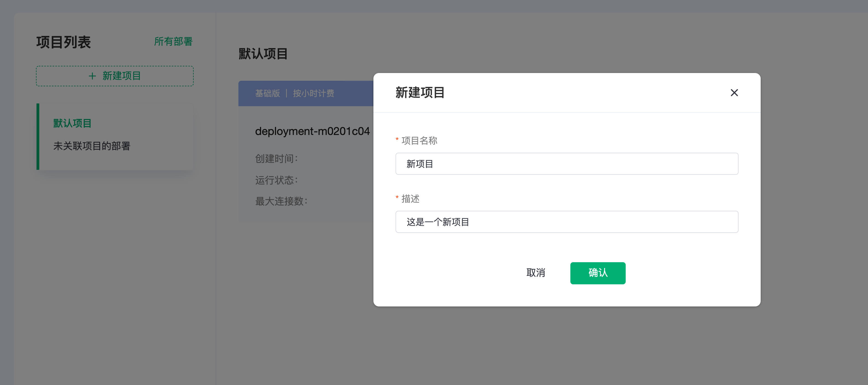Screen dimensions: 868x385
Task: Select 默认项目 in the project list
Action: click(x=72, y=123)
